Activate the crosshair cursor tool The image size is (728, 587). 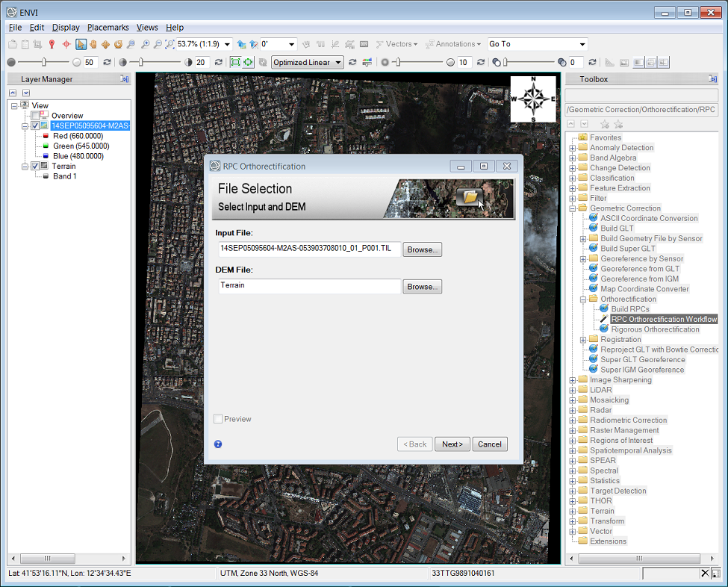[x=66, y=45]
